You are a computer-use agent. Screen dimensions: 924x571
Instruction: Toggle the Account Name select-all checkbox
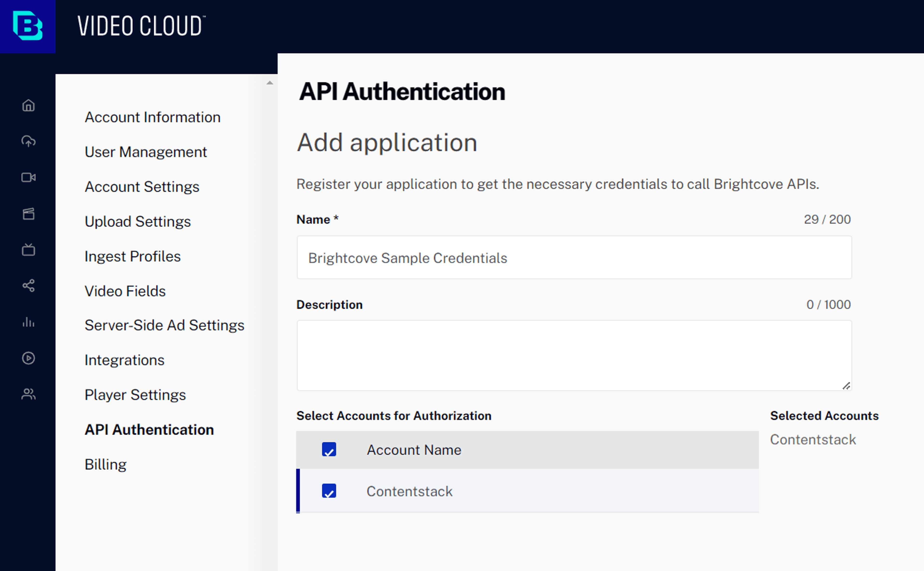[329, 450]
